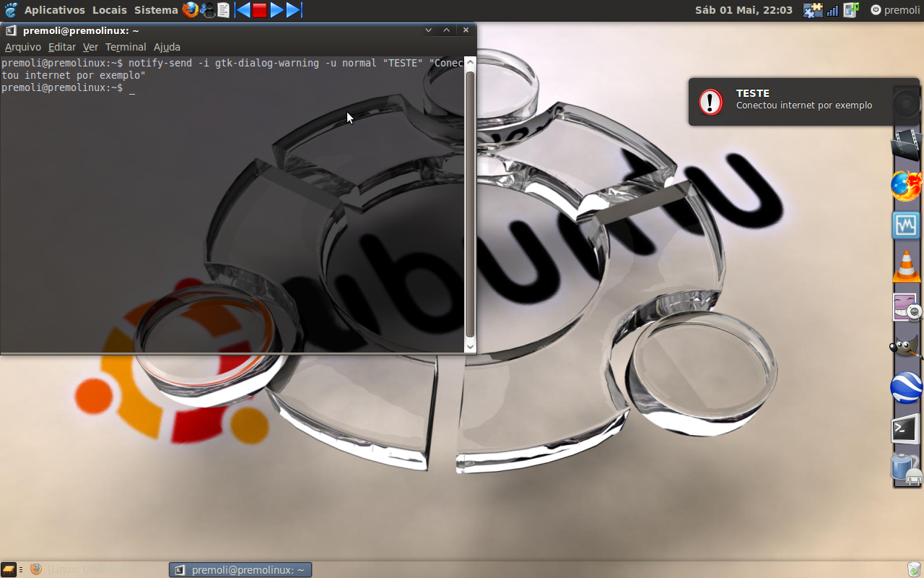
Task: Launch the video clapperboard app in dock
Action: [x=907, y=144]
